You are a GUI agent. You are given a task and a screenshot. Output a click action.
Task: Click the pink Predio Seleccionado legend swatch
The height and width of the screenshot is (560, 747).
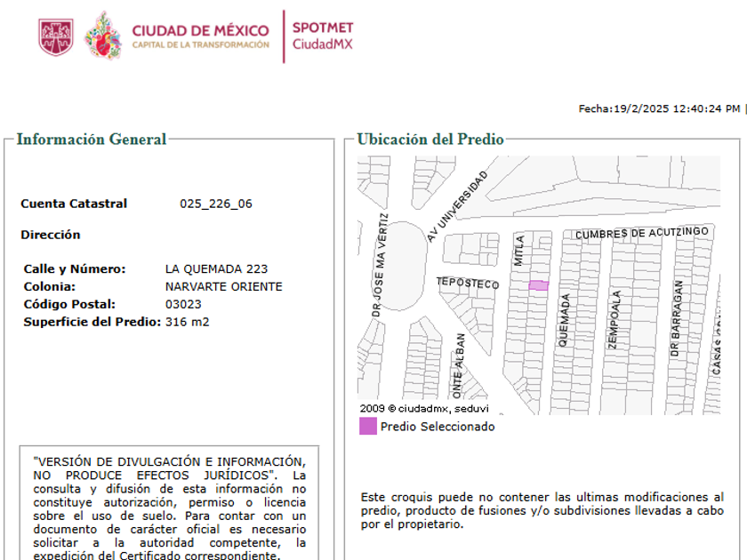368,426
